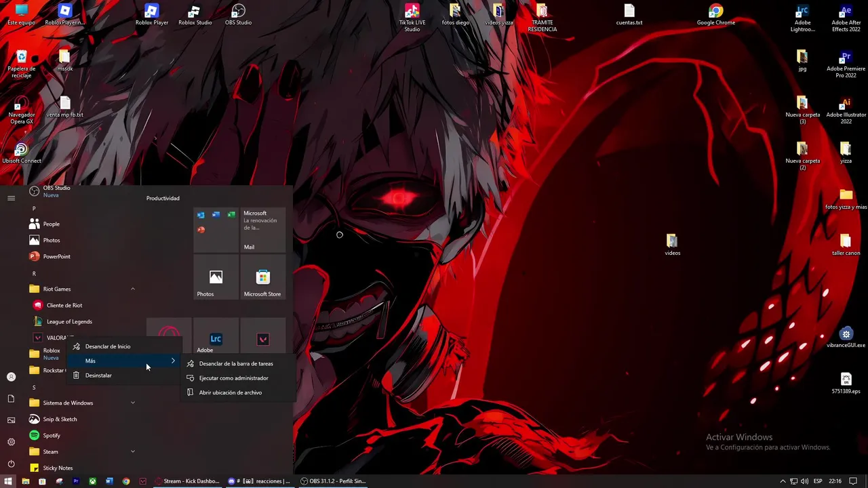Viewport: 868px width, 488px height.
Task: Select Ubisoft Connect desktop shortcut
Action: (22, 154)
